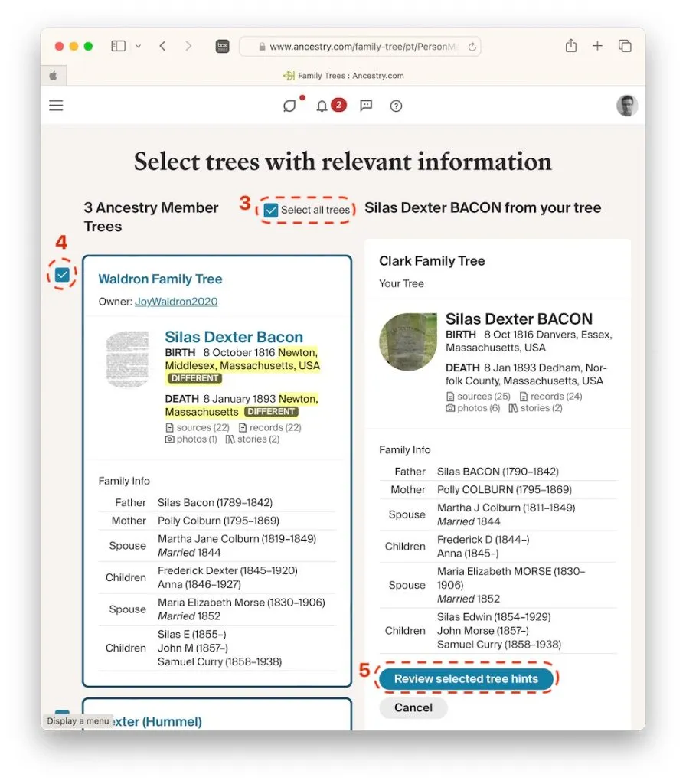The height and width of the screenshot is (784, 686).
Task: Open Silas Dexter Bacon in Waldron tree
Action: click(x=234, y=337)
